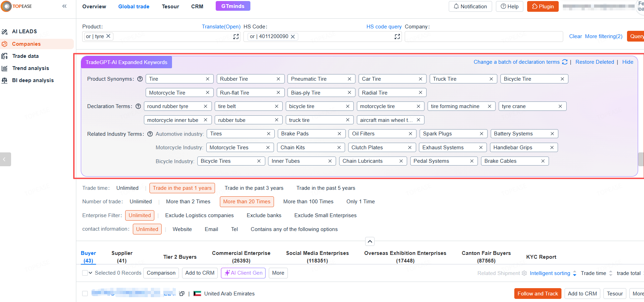Open the CRM tab
Image resolution: width=644 pixels, height=302 pixels.
(x=197, y=7)
